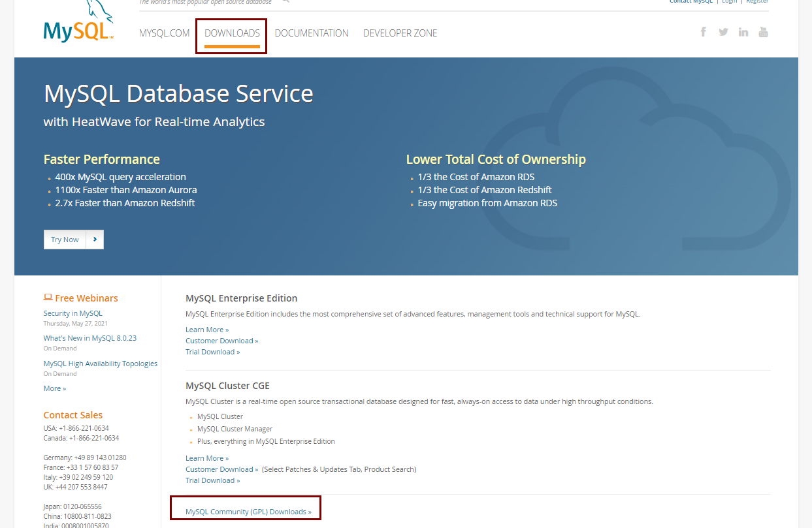The image size is (812, 528).
Task: Open MySQL's Twitter profile via the bird icon
Action: pyautogui.click(x=723, y=31)
